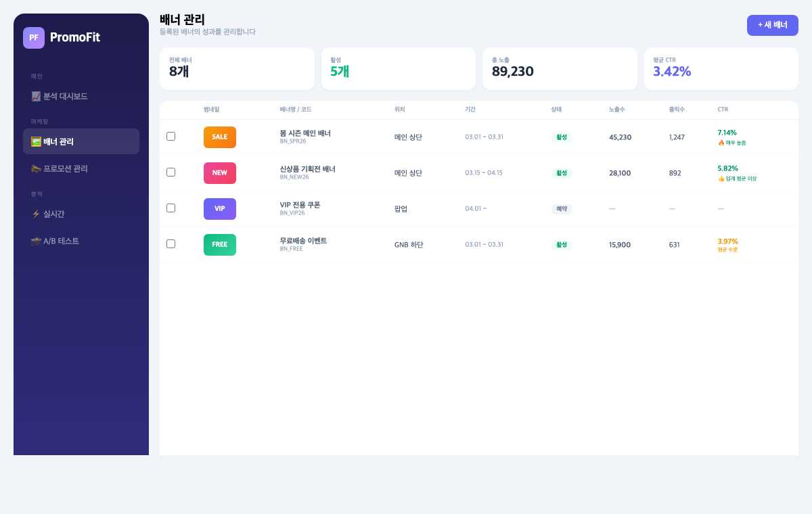Click the 7.14% CTR value
812x514 pixels.
[727, 133]
